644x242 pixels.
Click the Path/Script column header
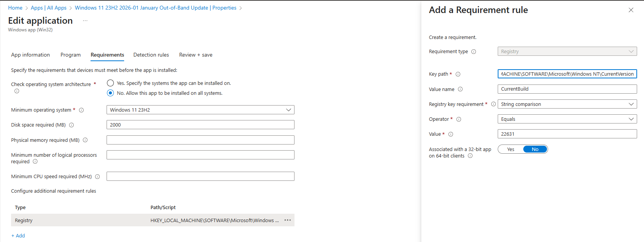163,208
